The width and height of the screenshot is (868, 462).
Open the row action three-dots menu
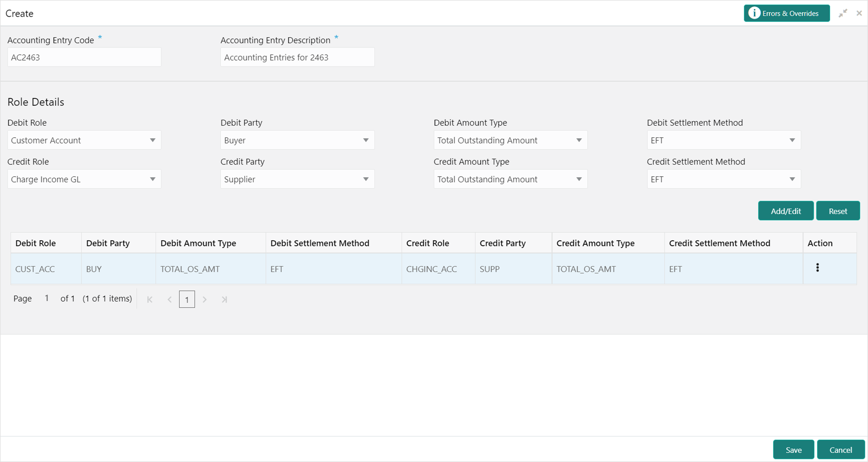coord(817,268)
